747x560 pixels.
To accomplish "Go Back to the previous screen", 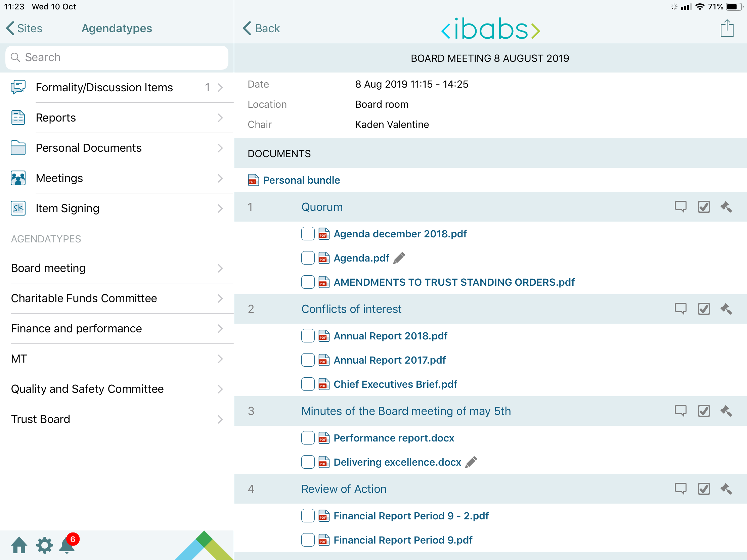I will point(261,28).
